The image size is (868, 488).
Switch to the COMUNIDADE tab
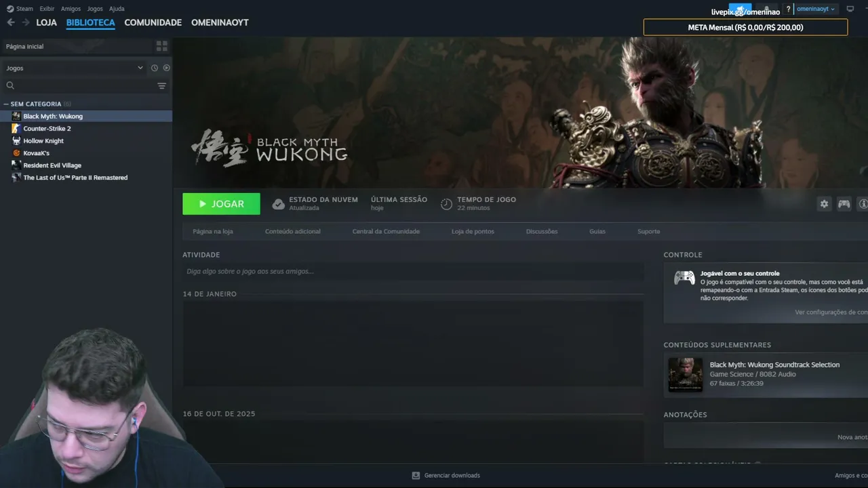click(x=153, y=22)
